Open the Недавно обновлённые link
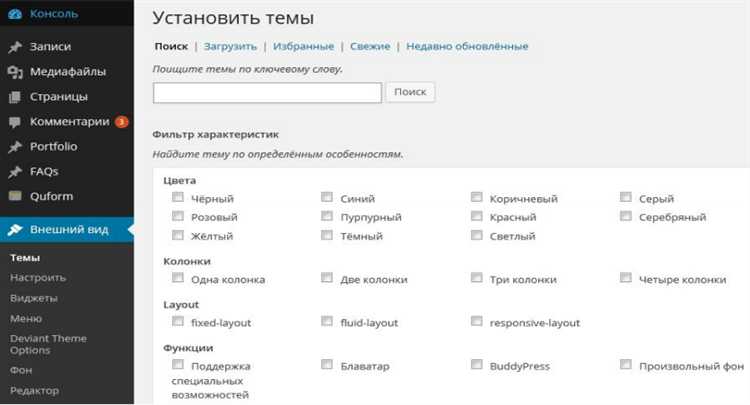Image resolution: width=750 pixels, height=405 pixels. (x=466, y=46)
